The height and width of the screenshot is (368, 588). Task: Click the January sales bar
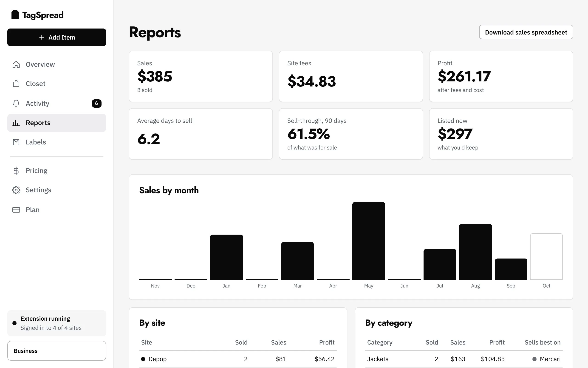(x=226, y=257)
